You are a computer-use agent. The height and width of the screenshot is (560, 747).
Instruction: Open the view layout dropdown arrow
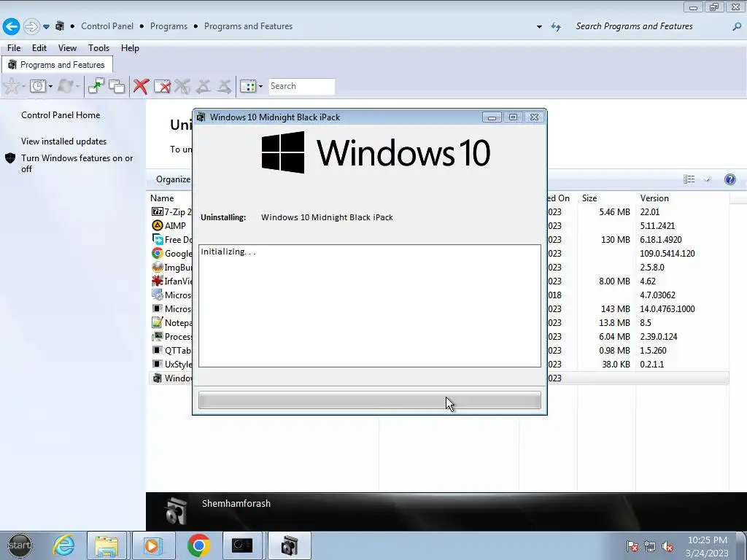(x=260, y=87)
